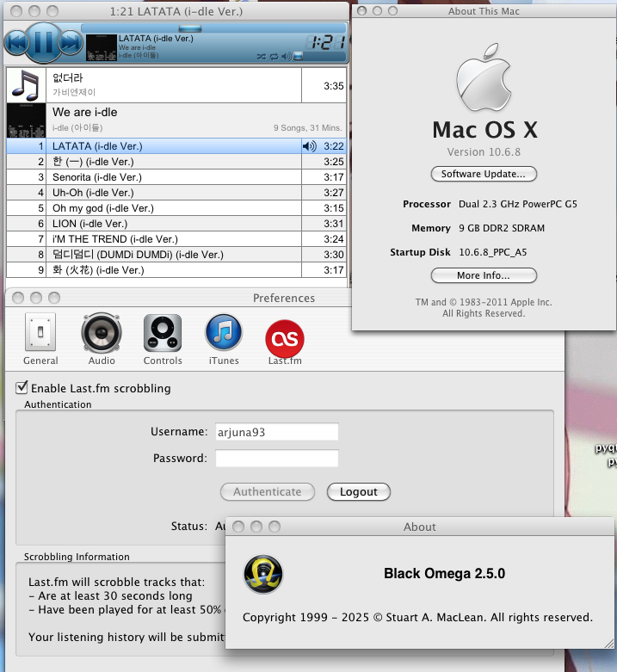Pause playback with the big pause button
The width and height of the screenshot is (617, 672).
43,42
